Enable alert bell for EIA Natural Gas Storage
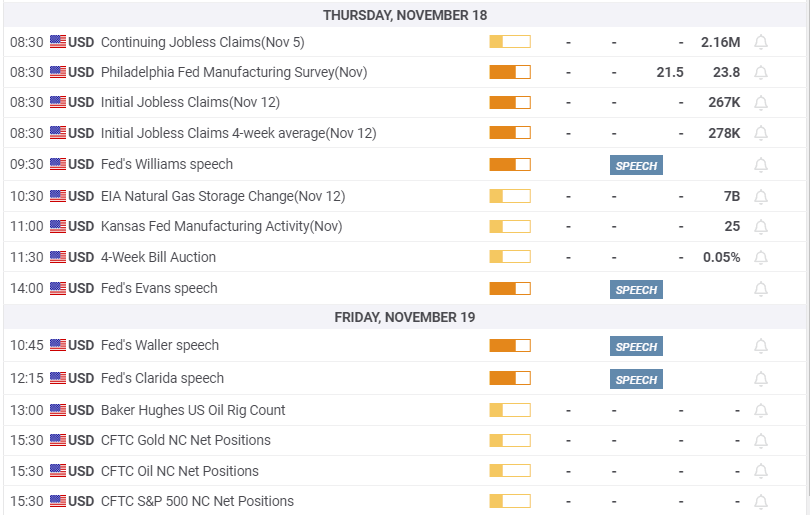The height and width of the screenshot is (515, 810). (761, 196)
